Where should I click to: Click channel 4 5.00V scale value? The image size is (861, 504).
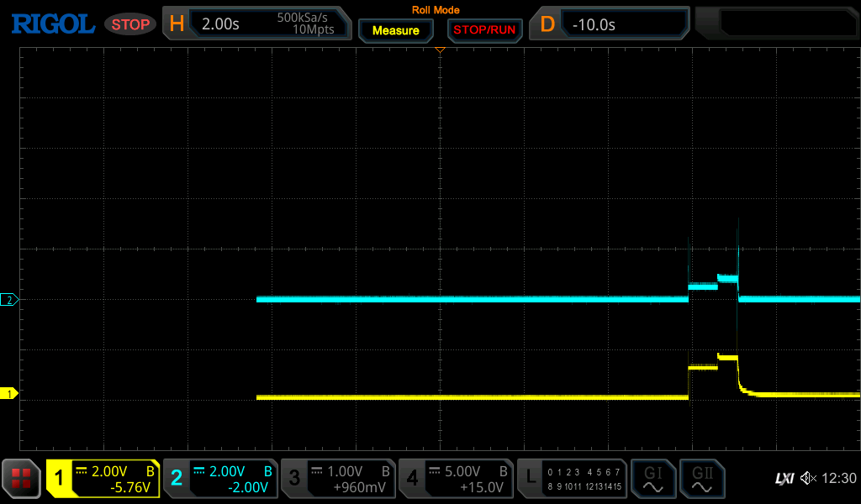point(462,471)
